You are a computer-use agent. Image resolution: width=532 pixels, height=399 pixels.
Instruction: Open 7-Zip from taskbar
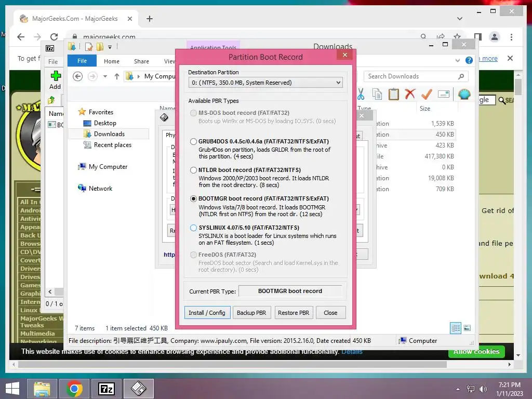[x=107, y=389]
